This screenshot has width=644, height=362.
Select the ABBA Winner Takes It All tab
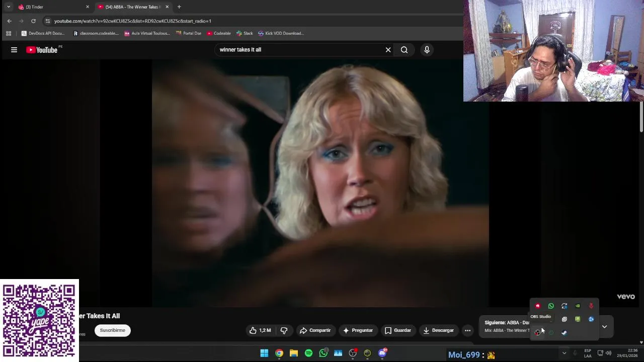click(x=132, y=7)
